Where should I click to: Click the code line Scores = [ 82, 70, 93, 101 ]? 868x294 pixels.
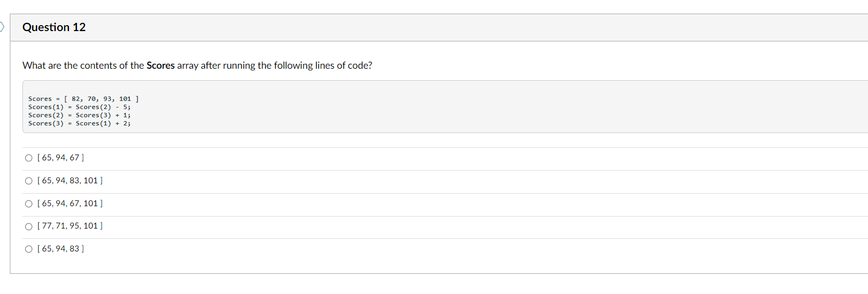(84, 99)
